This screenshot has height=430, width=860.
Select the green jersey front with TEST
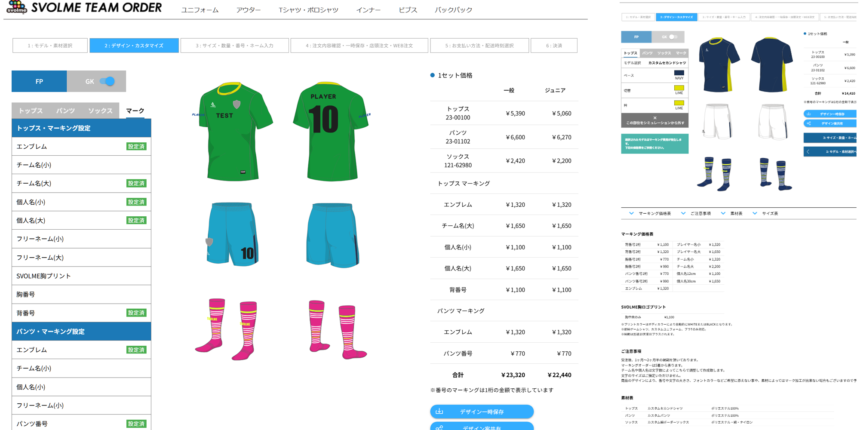click(236, 132)
